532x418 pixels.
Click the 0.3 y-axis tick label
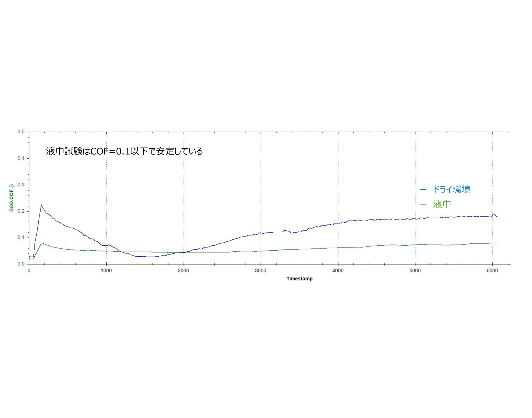21,185
